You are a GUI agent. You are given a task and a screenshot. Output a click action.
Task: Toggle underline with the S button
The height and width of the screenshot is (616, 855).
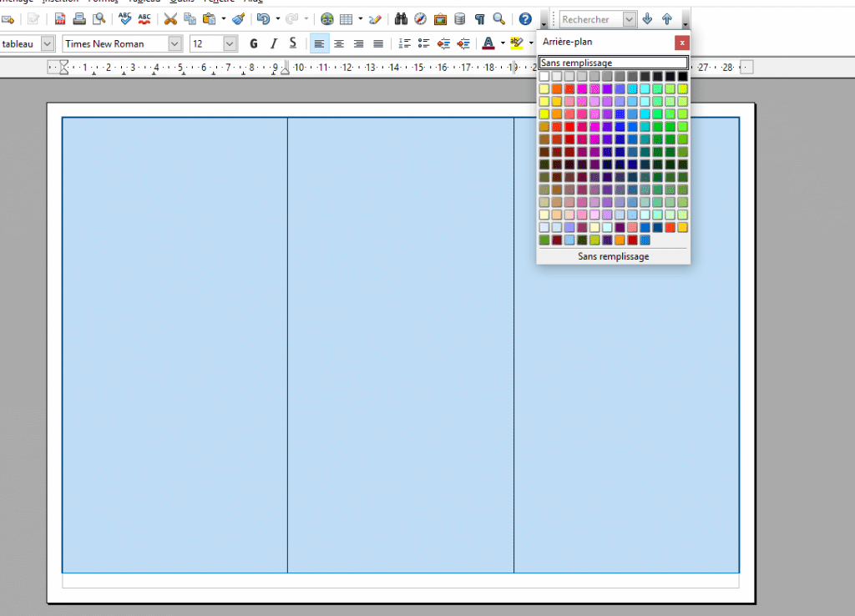pyautogui.click(x=293, y=43)
